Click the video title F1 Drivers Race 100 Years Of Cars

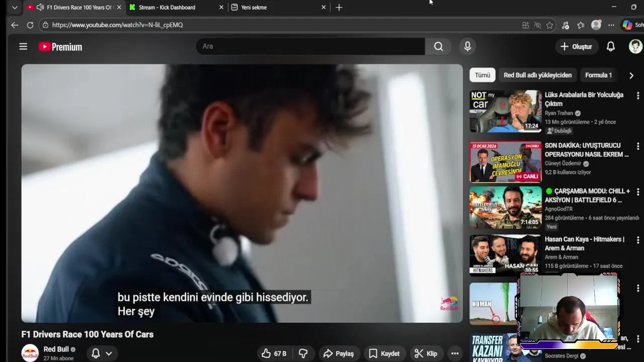88,334
